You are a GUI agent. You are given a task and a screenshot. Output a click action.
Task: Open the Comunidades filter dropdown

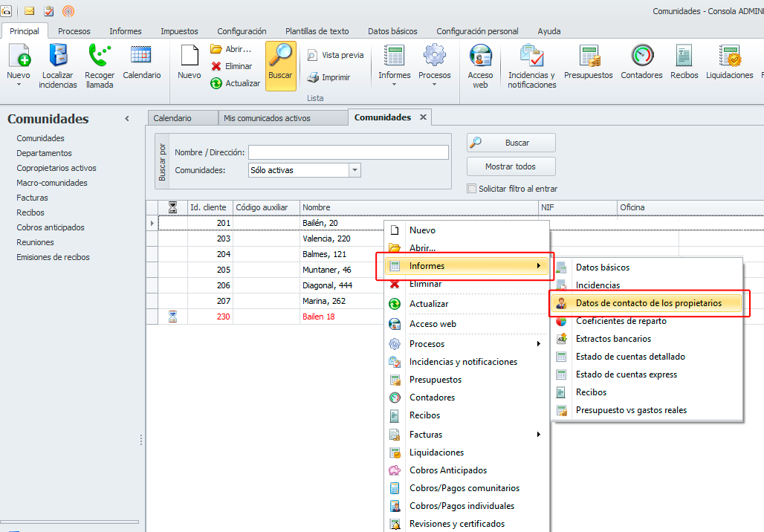[x=355, y=170]
